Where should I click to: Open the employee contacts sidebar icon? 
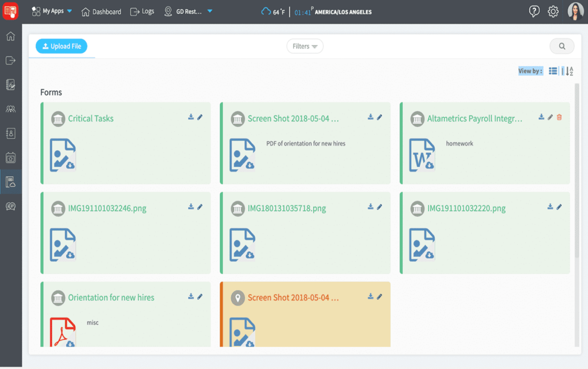(x=11, y=133)
